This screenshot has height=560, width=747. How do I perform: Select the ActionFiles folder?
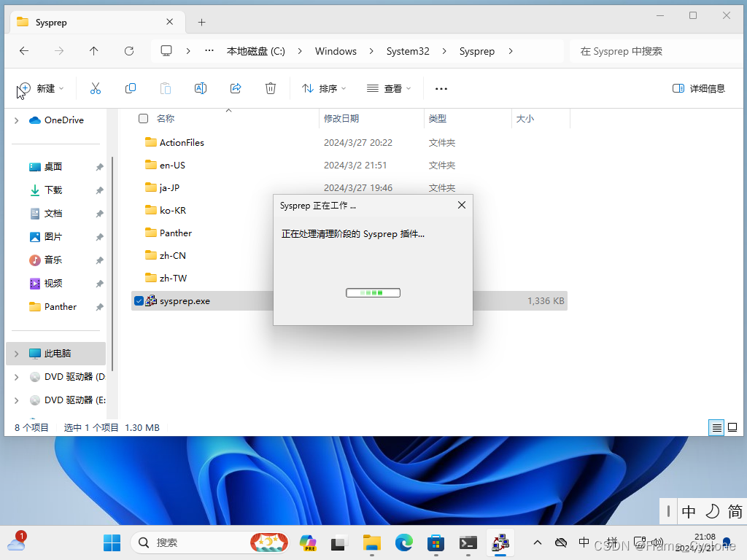click(x=182, y=142)
